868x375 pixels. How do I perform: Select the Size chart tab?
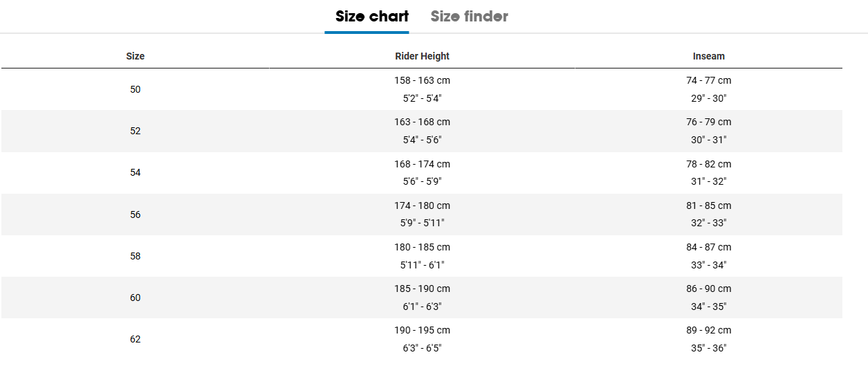tap(372, 16)
